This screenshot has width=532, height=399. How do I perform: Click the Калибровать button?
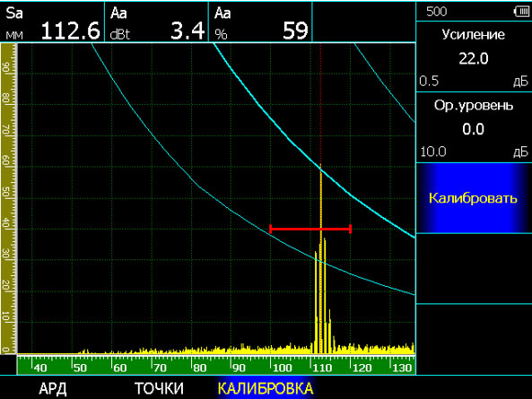tap(474, 198)
